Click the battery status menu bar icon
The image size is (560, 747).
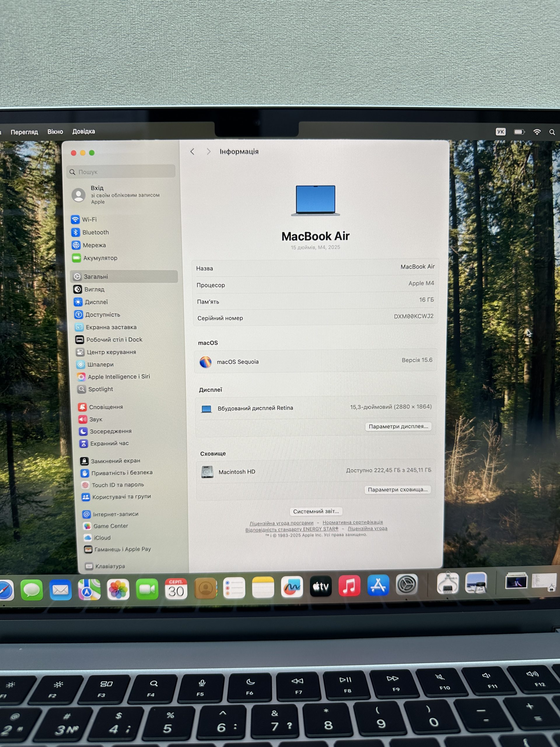(x=519, y=132)
